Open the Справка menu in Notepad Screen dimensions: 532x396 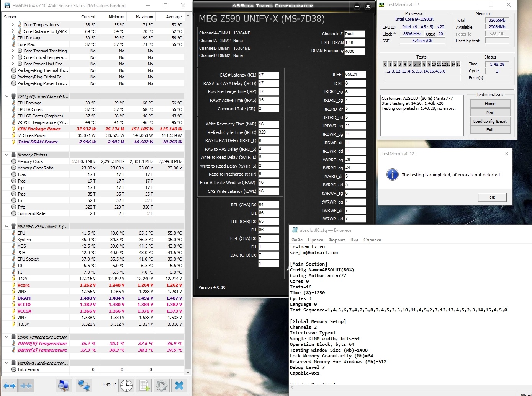coord(372,240)
